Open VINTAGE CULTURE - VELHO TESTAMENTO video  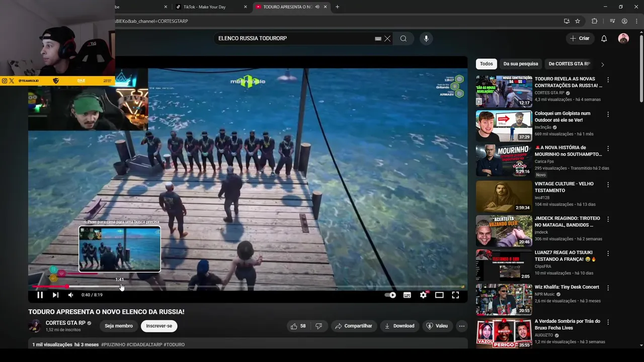(564, 187)
